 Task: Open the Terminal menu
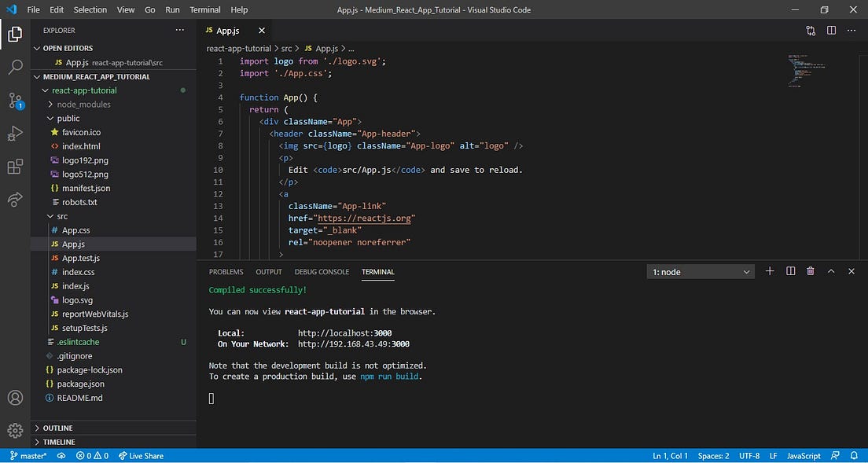pyautogui.click(x=204, y=9)
